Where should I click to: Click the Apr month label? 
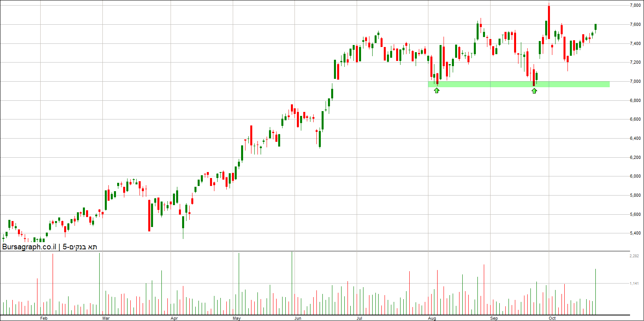point(174,318)
